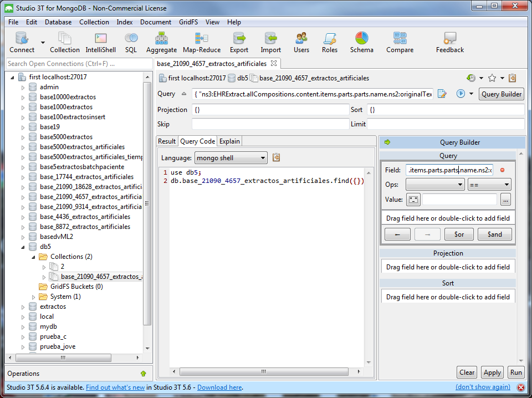Open the Language mongo shell dropdown
The image size is (532, 398).
(x=231, y=158)
